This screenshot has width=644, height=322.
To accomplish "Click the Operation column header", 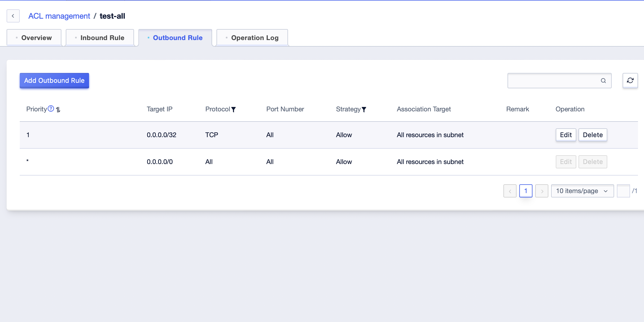I will point(570,109).
